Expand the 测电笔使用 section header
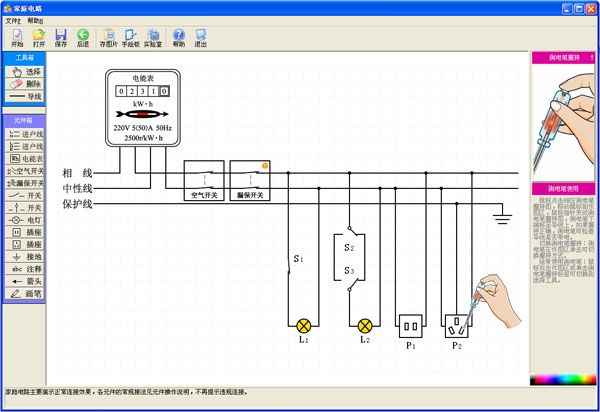Screen dimensions: 600x412 pos(564,188)
